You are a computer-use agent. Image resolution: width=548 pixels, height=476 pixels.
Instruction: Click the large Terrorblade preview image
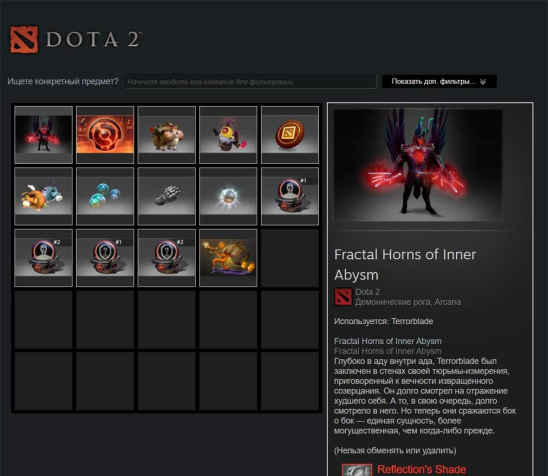(418, 165)
